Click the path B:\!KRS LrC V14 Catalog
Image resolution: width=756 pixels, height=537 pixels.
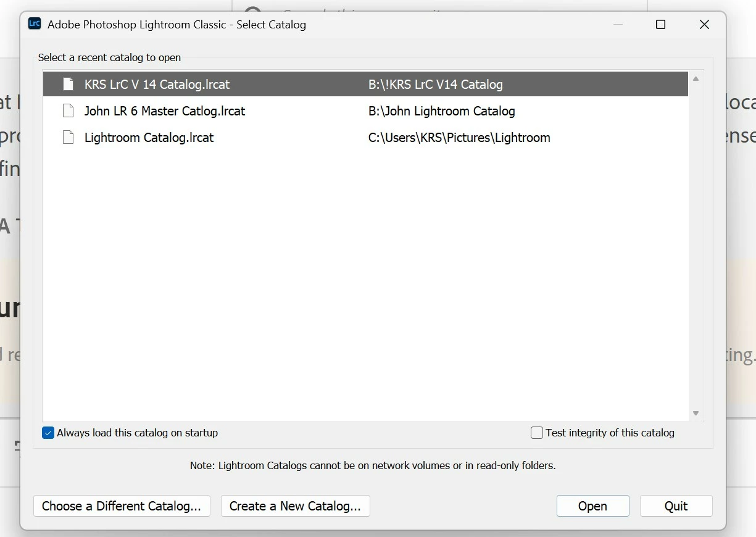(x=436, y=85)
